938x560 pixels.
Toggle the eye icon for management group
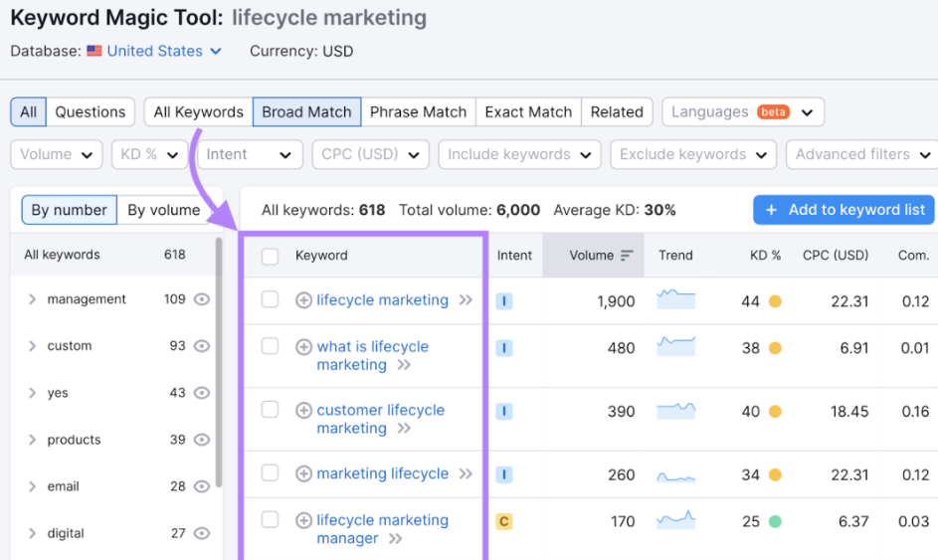(x=202, y=299)
